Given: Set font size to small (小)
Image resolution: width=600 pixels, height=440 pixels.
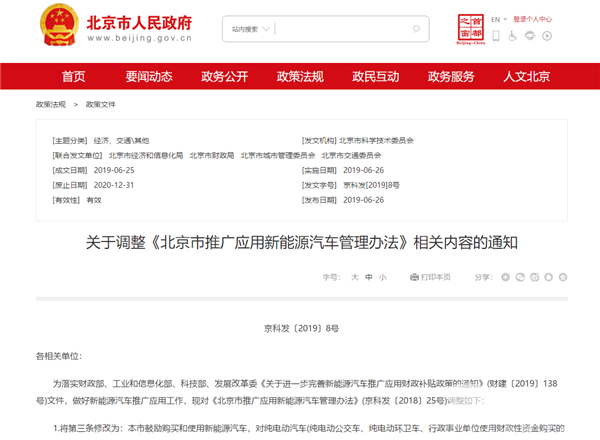Looking at the screenshot, I should (x=384, y=276).
